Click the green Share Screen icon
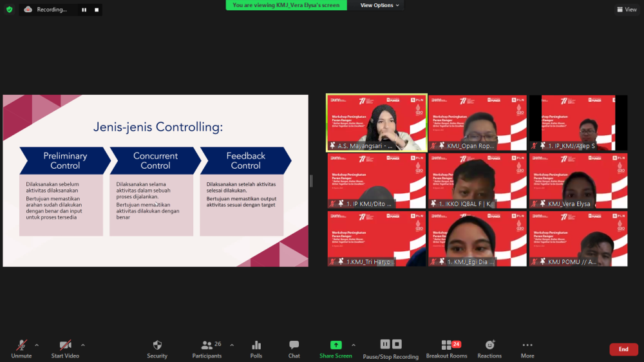This screenshot has width=644, height=362. pos(336,345)
